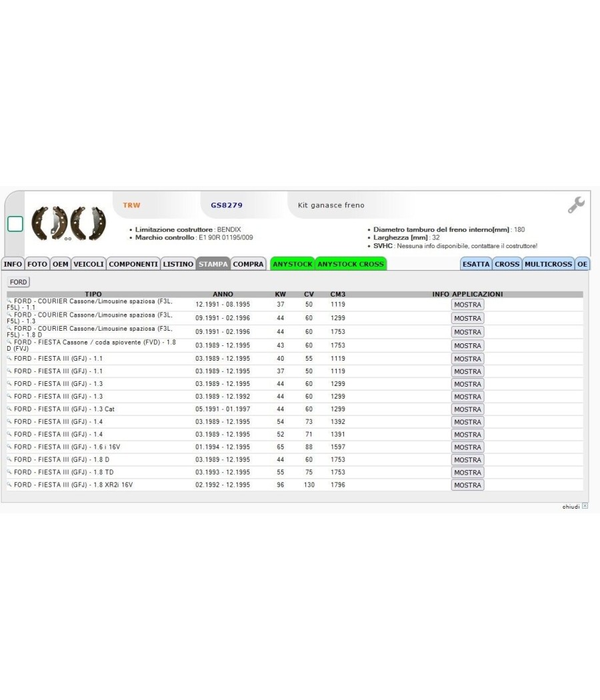The height and width of the screenshot is (700, 600).
Task: Click the SVHC info line
Action: coord(455,246)
